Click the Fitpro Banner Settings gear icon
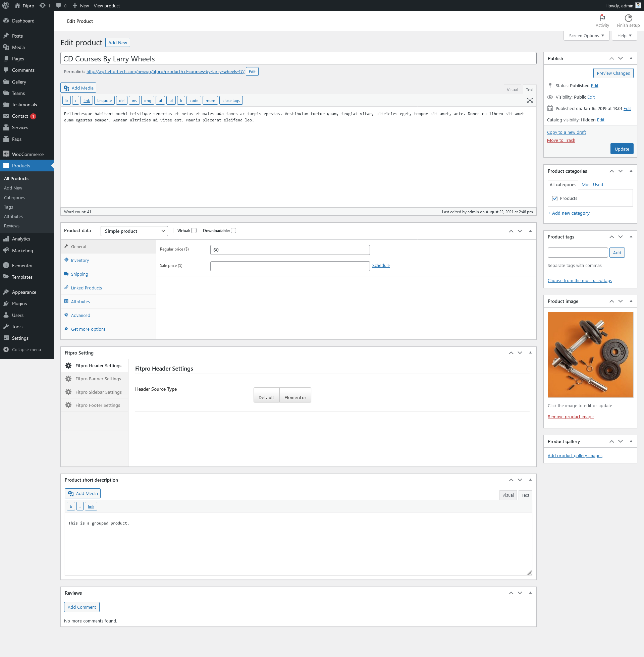 coord(68,379)
